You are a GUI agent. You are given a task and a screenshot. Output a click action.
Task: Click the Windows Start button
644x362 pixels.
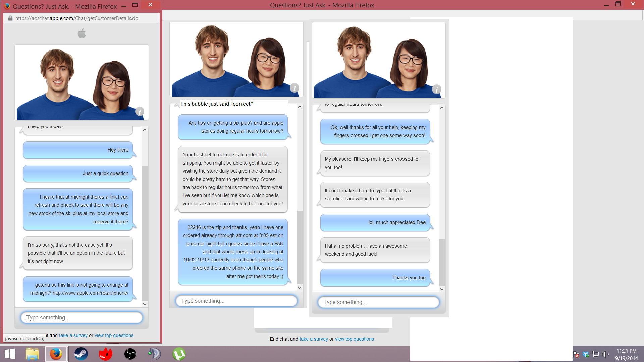(10, 354)
